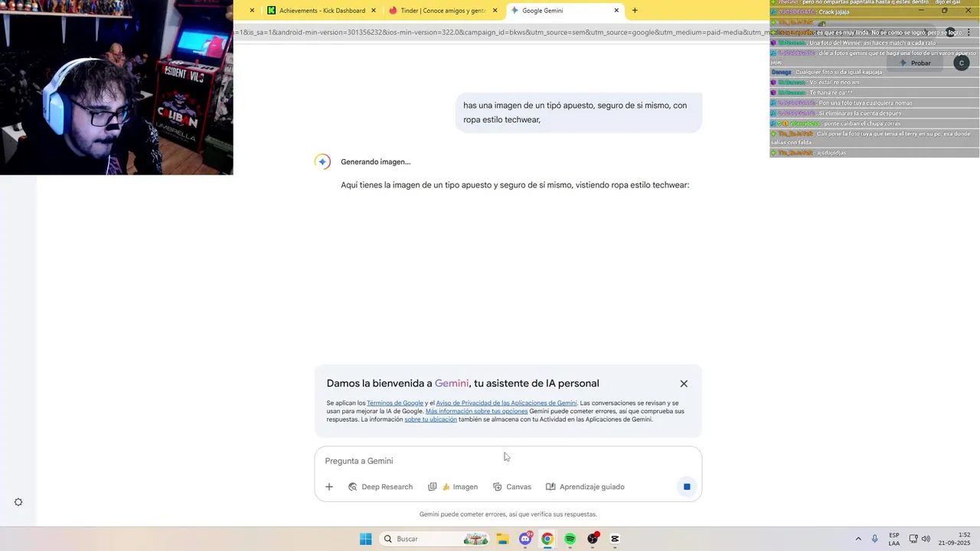The height and width of the screenshot is (551, 980).
Task: Open the Windows Start menu
Action: click(x=366, y=539)
